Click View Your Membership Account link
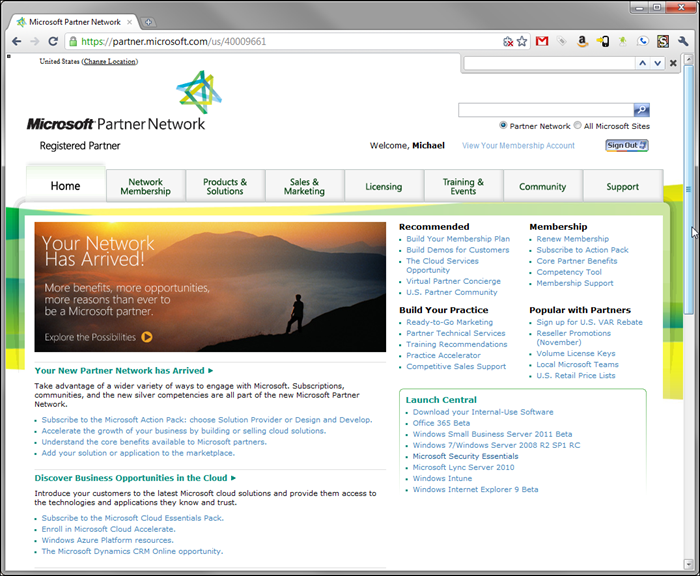 point(518,146)
